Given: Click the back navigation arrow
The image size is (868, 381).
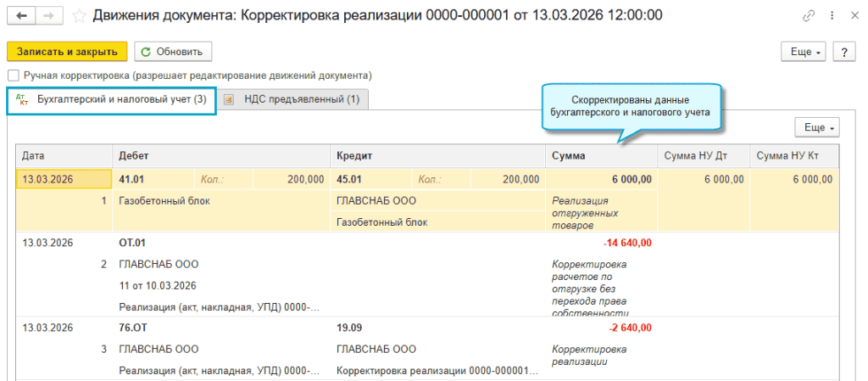Looking at the screenshot, I should [x=21, y=15].
